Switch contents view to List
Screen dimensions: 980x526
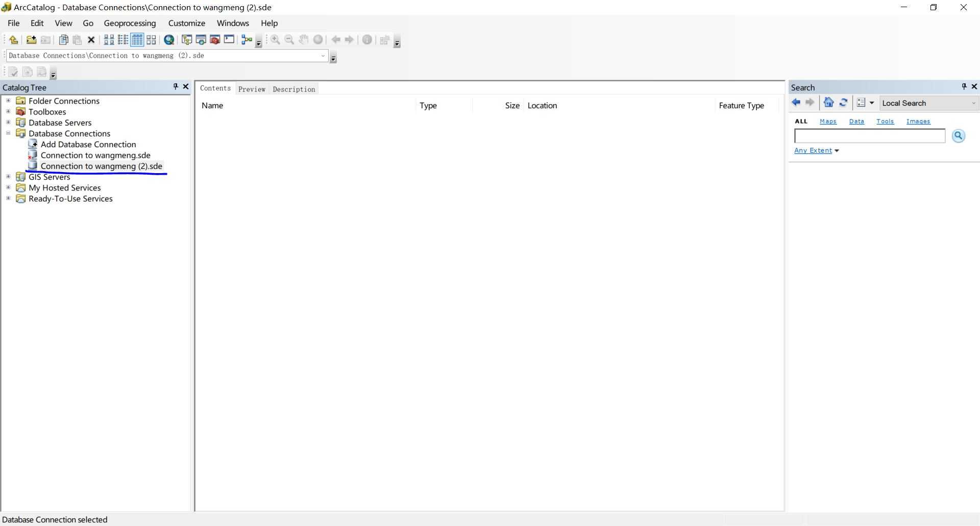click(123, 40)
